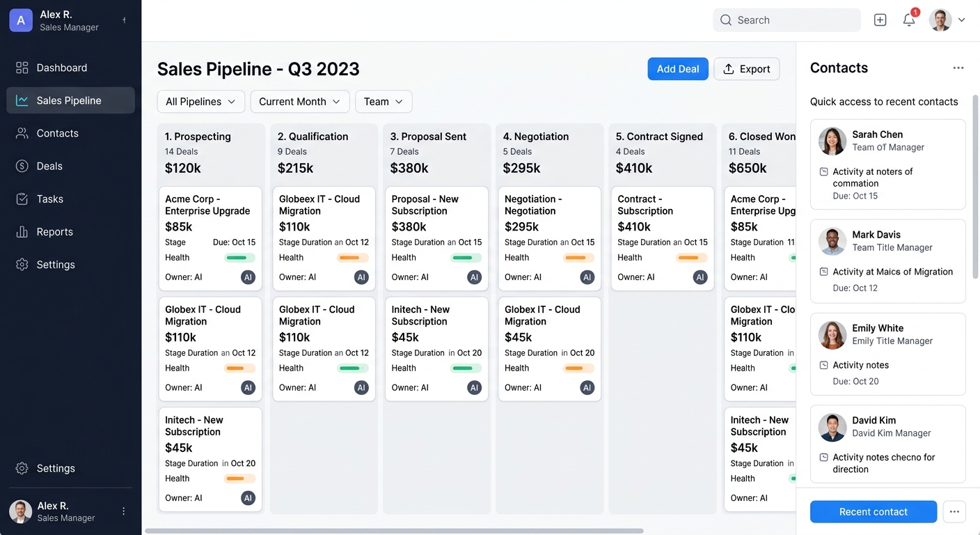
Task: Click the activity note icon under Sarah Chen
Action: coord(823,171)
